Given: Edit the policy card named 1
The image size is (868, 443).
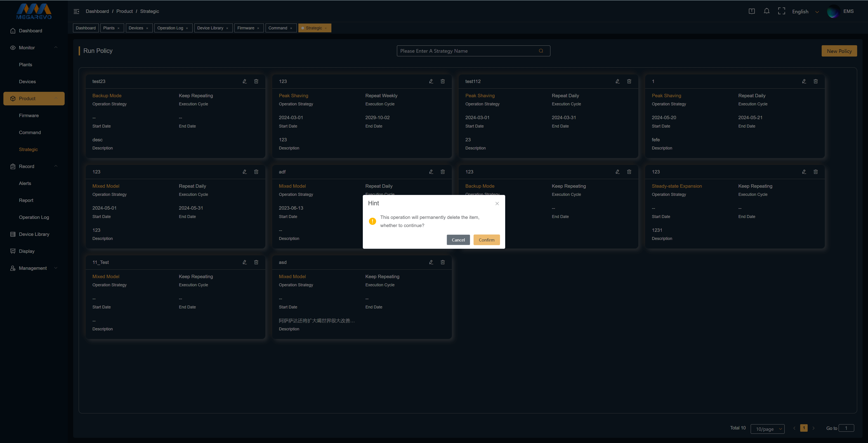Looking at the screenshot, I should [804, 81].
